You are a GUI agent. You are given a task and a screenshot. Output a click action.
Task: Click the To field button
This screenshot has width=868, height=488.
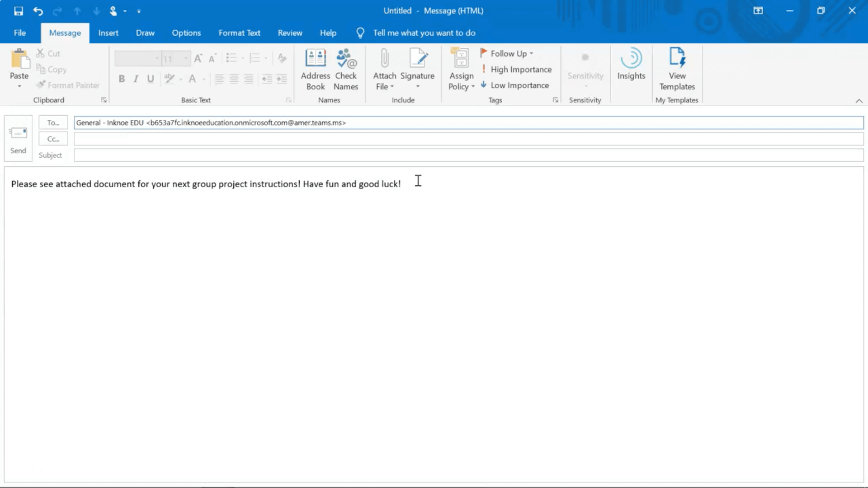point(52,122)
